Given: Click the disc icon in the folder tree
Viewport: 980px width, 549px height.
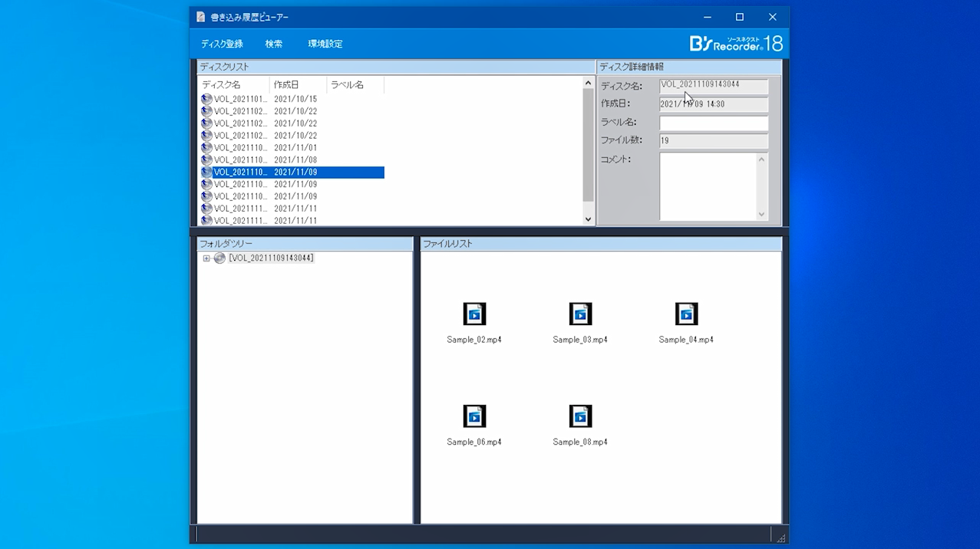Looking at the screenshot, I should click(x=219, y=258).
